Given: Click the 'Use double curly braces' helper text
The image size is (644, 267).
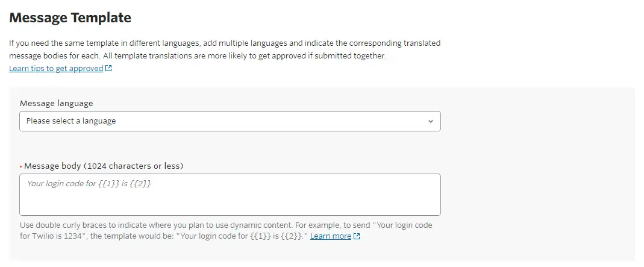Looking at the screenshot, I should 72,225.
